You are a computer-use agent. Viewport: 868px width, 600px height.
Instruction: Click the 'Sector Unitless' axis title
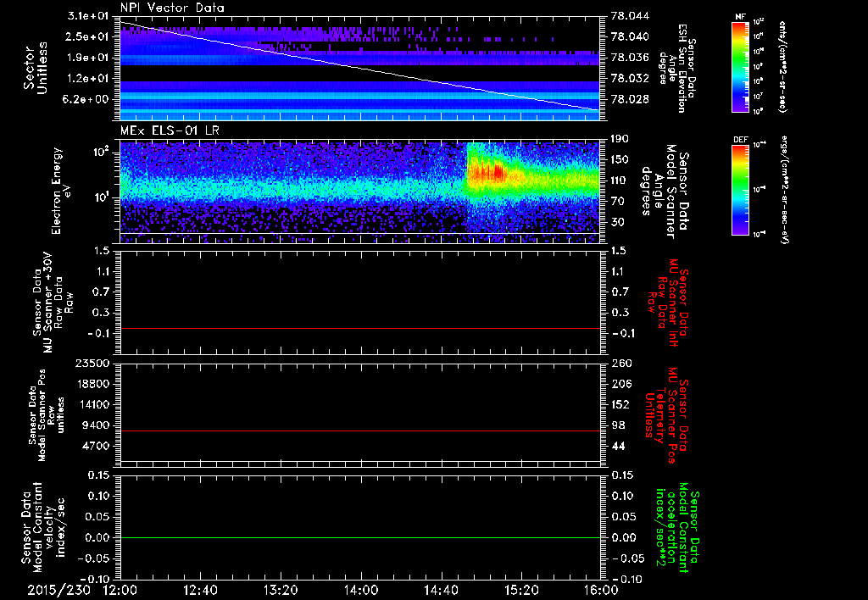(x=35, y=68)
